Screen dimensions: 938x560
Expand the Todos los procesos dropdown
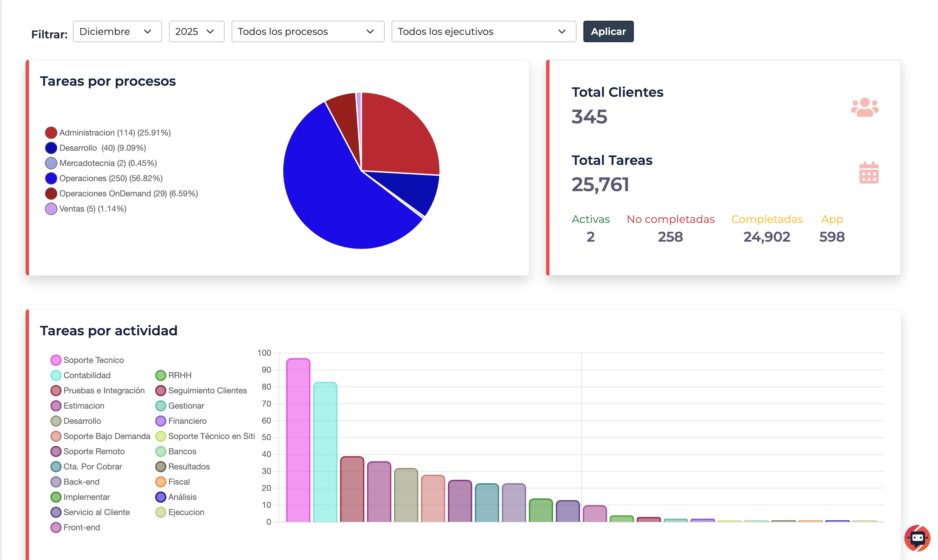click(307, 31)
